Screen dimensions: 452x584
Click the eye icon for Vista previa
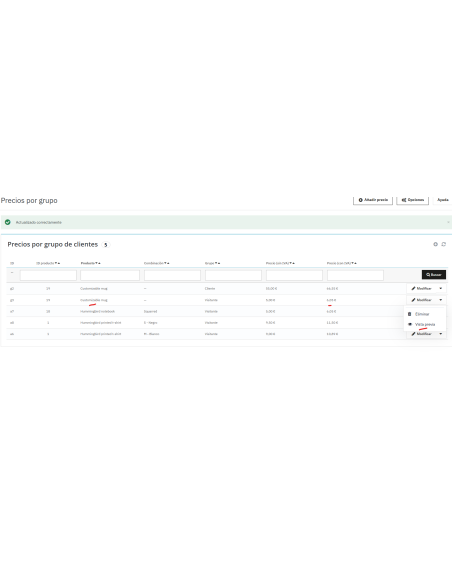[410, 324]
